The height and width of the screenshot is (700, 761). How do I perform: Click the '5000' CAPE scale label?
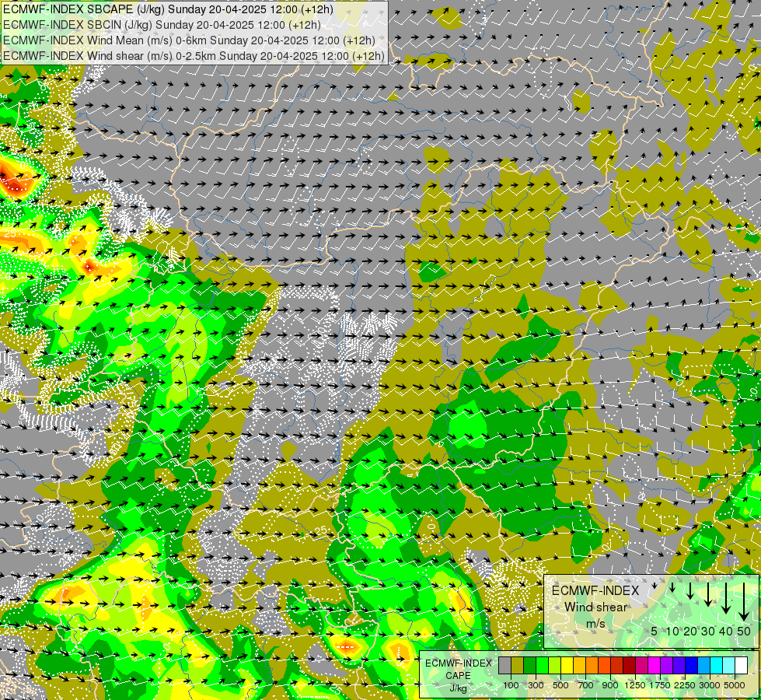pos(734,685)
